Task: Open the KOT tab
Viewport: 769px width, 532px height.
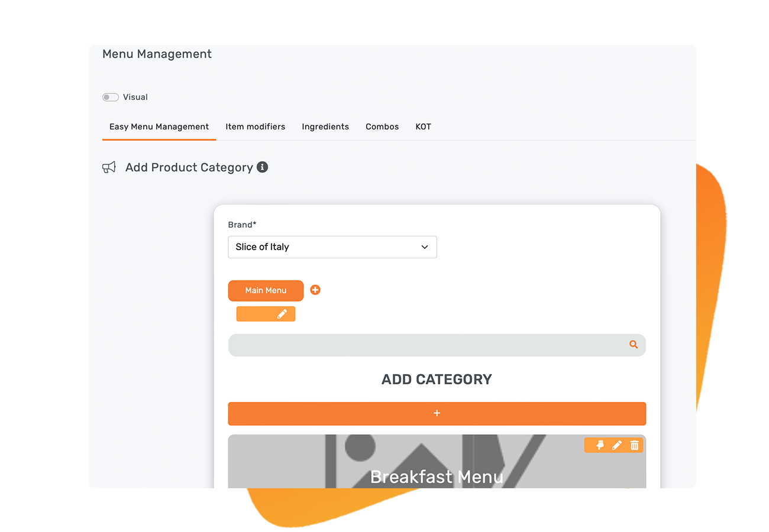Action: click(423, 126)
